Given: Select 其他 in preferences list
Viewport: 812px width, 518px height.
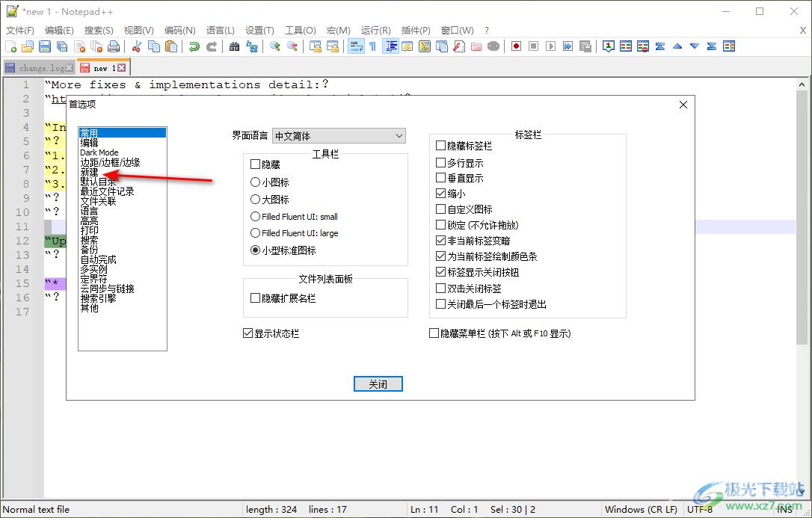Looking at the screenshot, I should coord(89,308).
